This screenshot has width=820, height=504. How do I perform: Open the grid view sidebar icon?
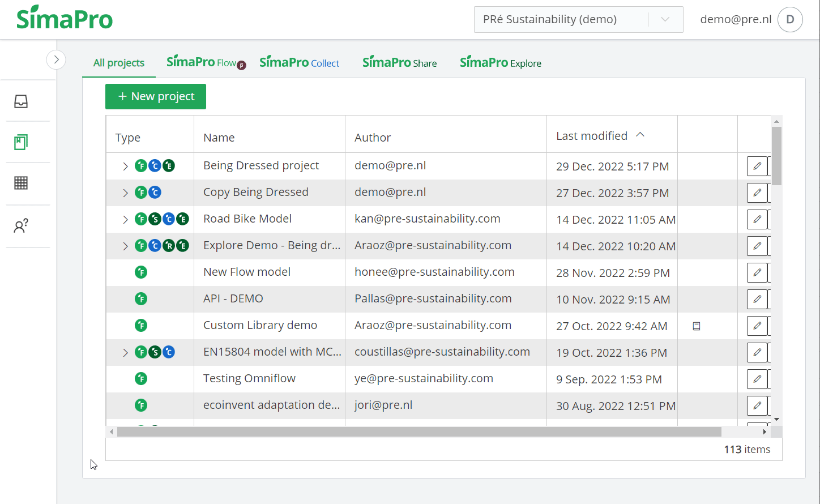tap(21, 182)
